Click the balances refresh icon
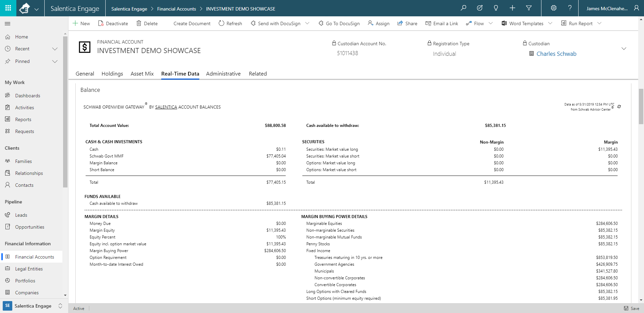 tap(619, 106)
